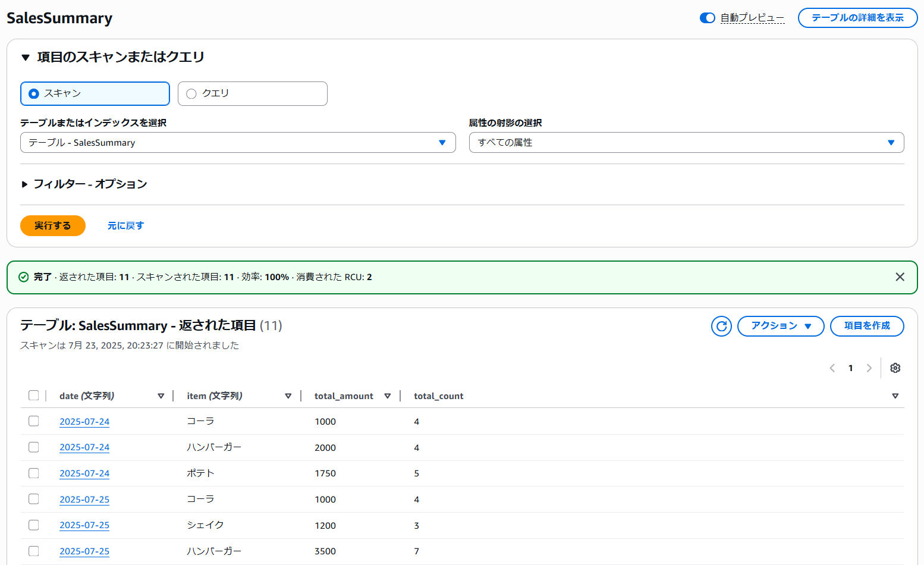Click the 3500 total_amount cell
Viewport: 924px width, 565px height.
click(x=325, y=551)
